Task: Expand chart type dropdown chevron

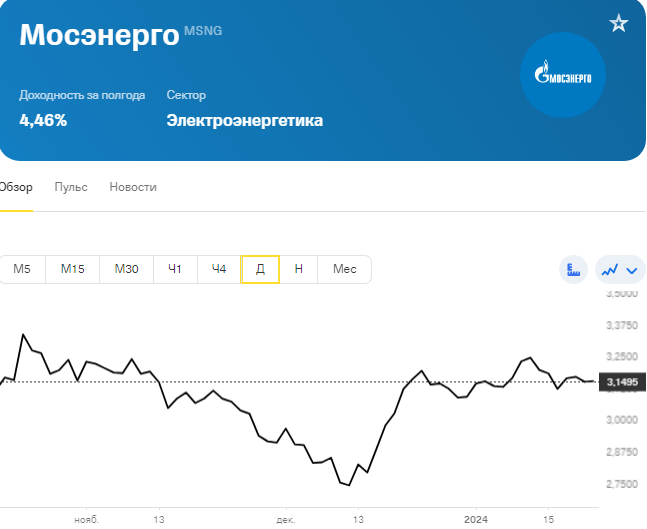Action: click(x=632, y=271)
